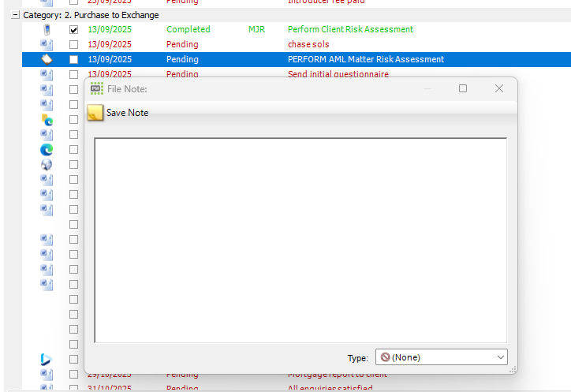
Task: Click inside the file note text area
Action: click(300, 240)
